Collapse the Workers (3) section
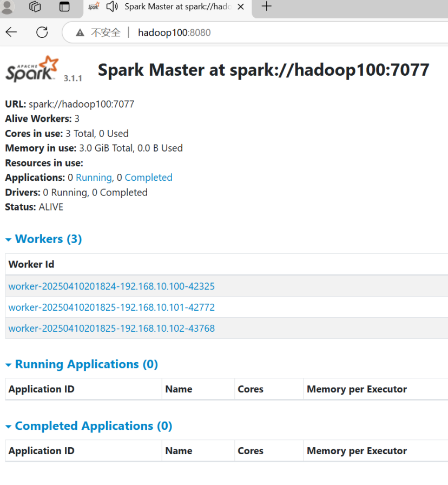448x485 pixels. pyautogui.click(x=8, y=239)
